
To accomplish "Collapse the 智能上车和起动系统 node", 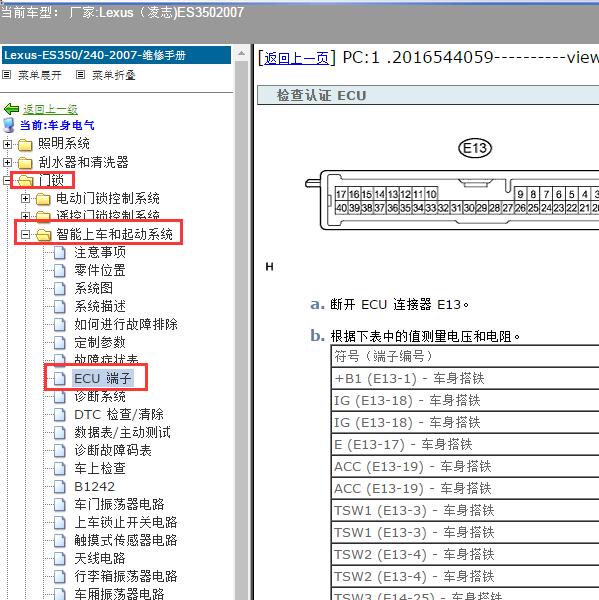I will 25,234.
